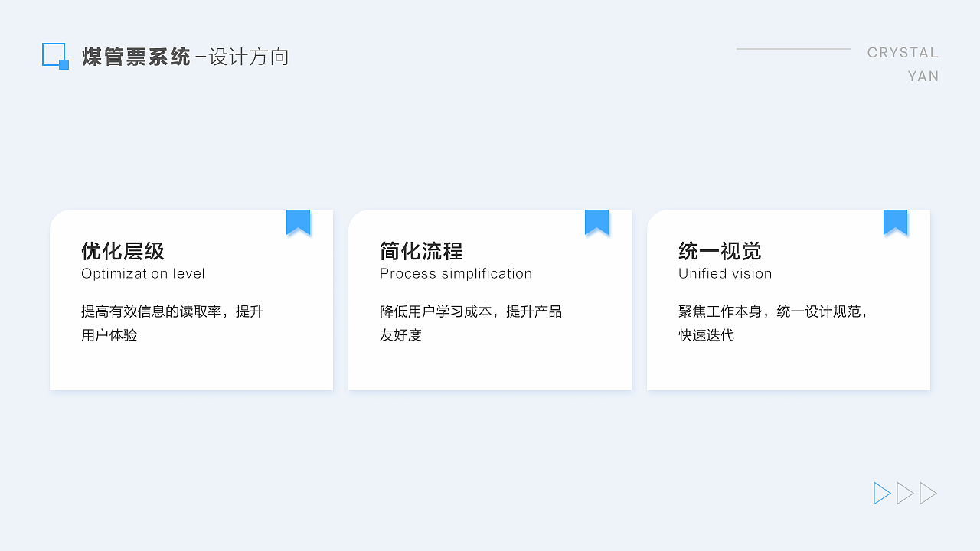Click the last gray triangle arrow
The image size is (980, 551).
[928, 494]
